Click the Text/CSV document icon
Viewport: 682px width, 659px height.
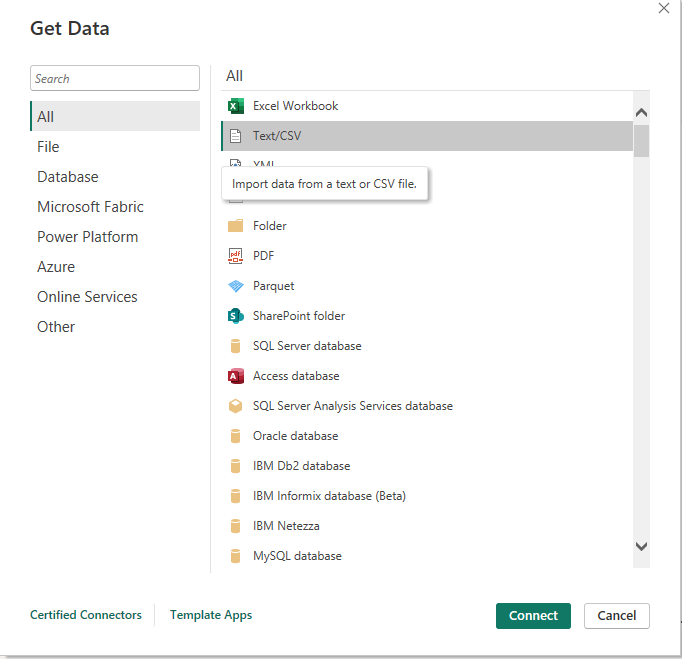coord(235,136)
